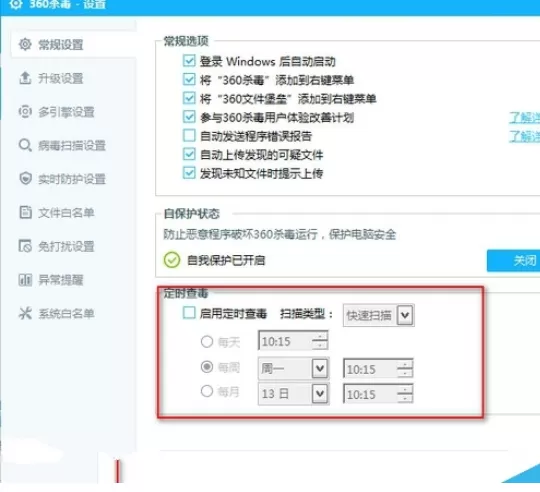The image size is (540, 492).
Task: Uncheck 发现未知文件时提示上传
Action: click(x=189, y=172)
